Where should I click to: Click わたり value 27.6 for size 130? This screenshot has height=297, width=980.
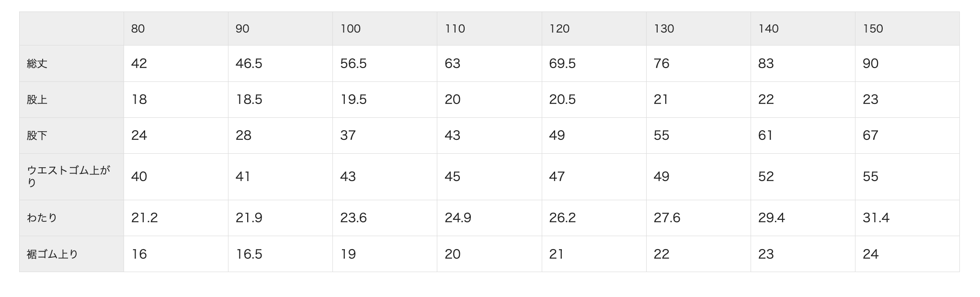tap(667, 218)
